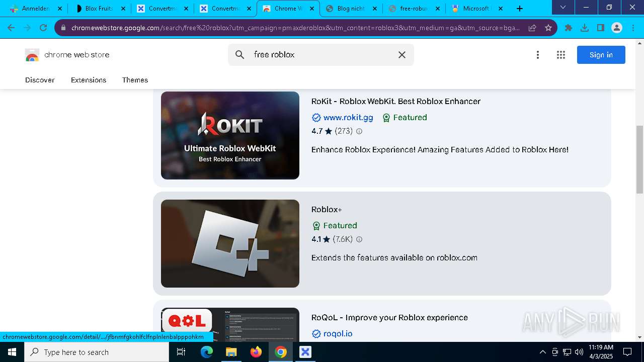Open the Downloads icon in toolbar

[585, 28]
